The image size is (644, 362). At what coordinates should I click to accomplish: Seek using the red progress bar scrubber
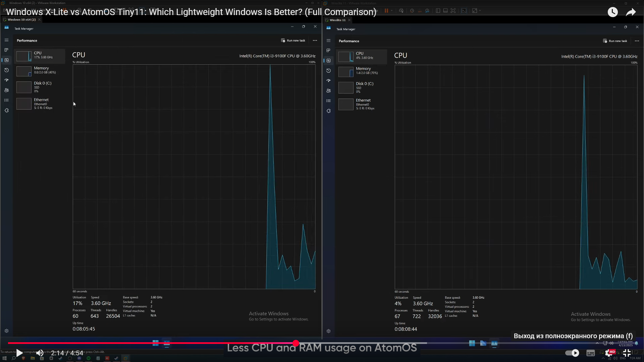pyautogui.click(x=296, y=343)
